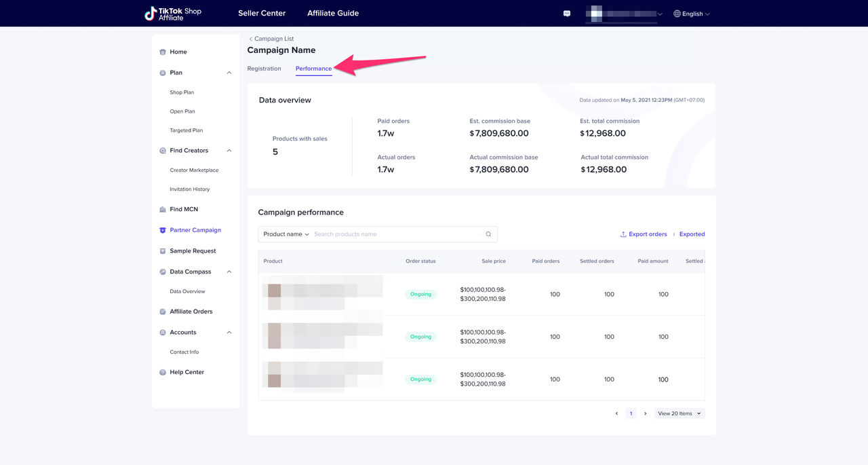Click the TikTok Shop Affiliate logo

pos(173,14)
